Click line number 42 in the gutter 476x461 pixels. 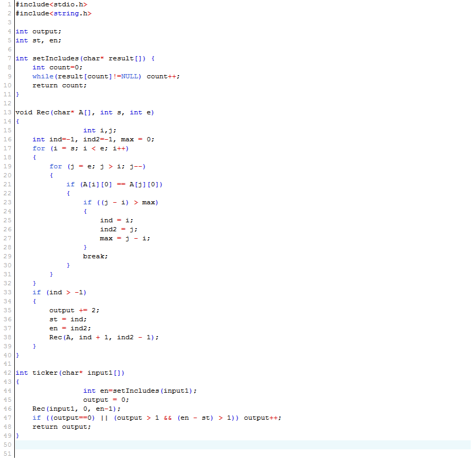tap(7, 373)
